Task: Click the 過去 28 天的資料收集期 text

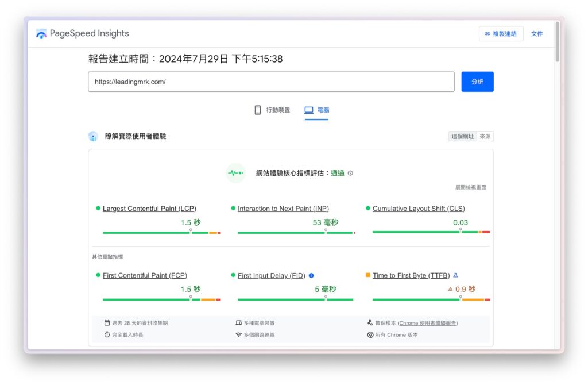Action: pos(140,323)
